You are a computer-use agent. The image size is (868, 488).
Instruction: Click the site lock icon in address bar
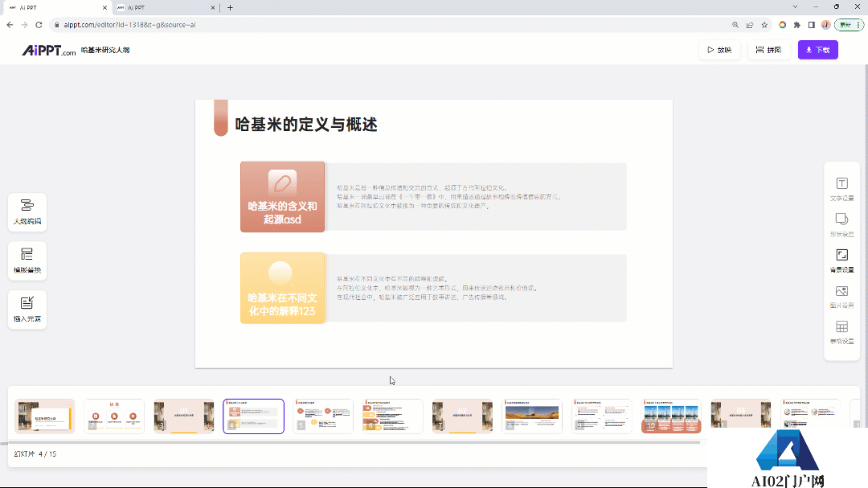[56, 25]
